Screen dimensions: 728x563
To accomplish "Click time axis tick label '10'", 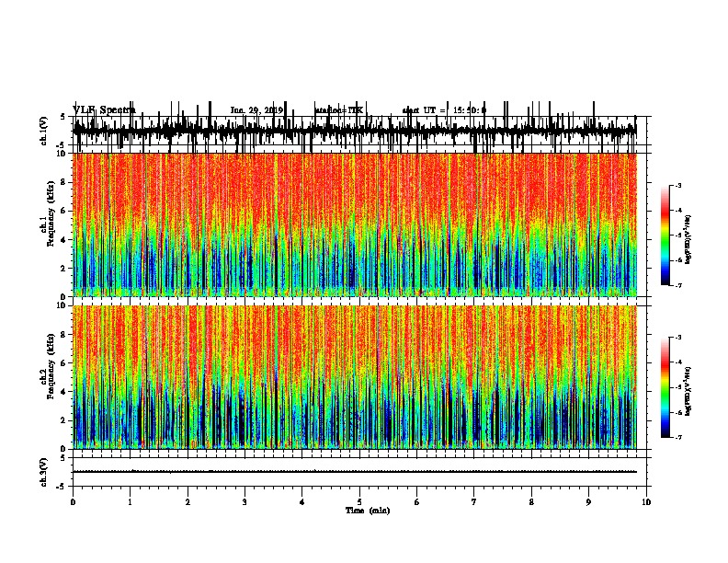I will click(646, 502).
